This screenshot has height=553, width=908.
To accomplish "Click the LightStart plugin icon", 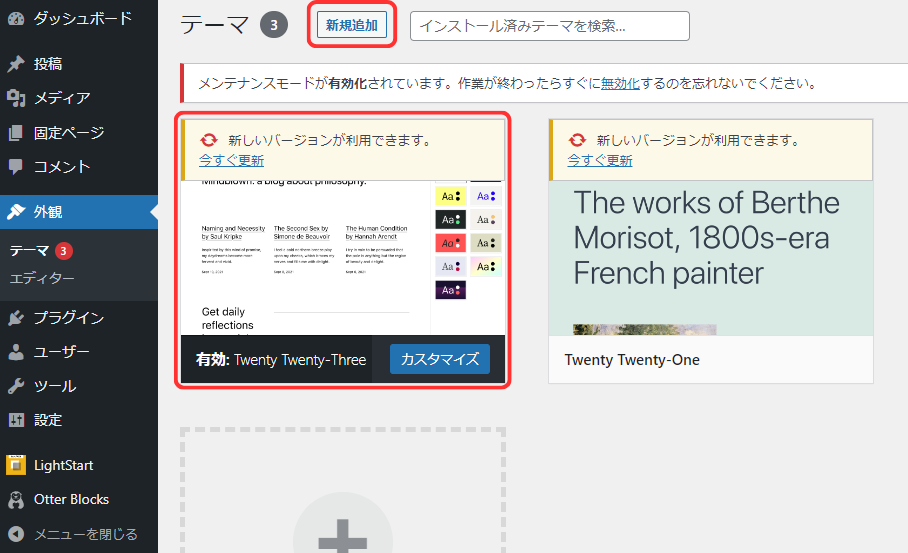I will click(16, 465).
